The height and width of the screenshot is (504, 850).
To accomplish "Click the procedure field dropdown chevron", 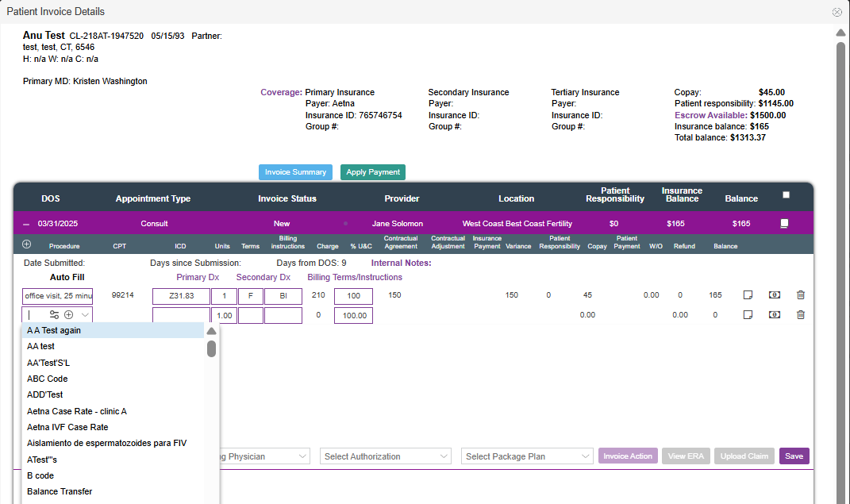I will 85,315.
